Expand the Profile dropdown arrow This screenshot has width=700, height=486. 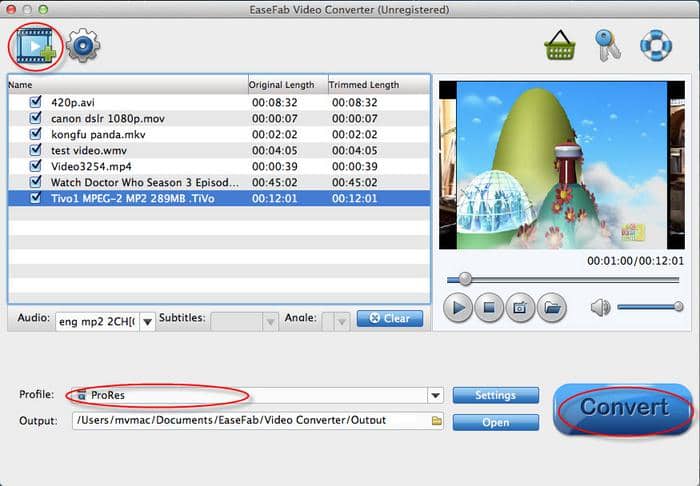point(436,395)
